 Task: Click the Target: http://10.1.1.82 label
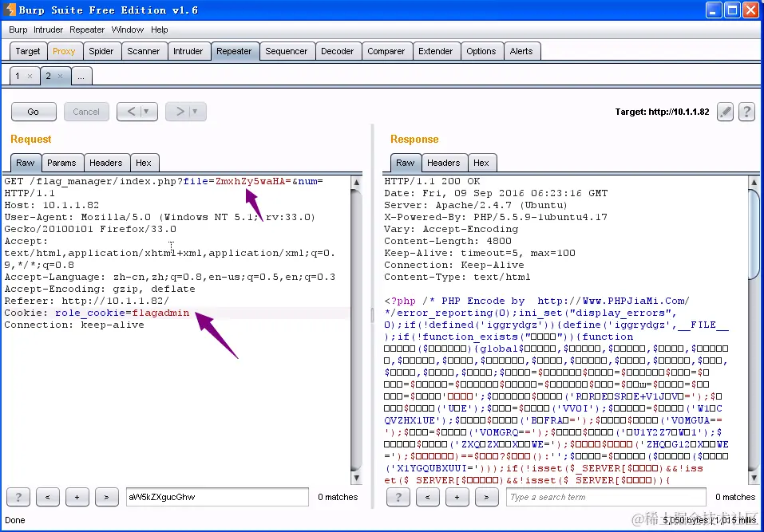coord(662,112)
